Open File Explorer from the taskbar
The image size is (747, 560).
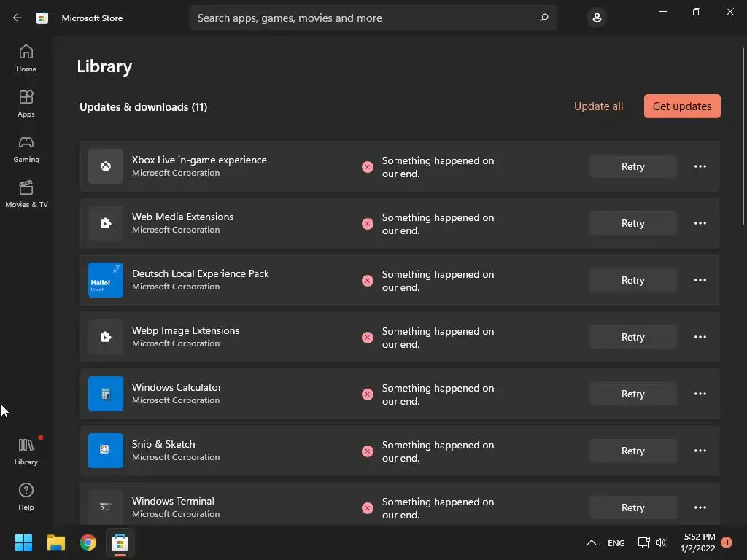point(55,542)
